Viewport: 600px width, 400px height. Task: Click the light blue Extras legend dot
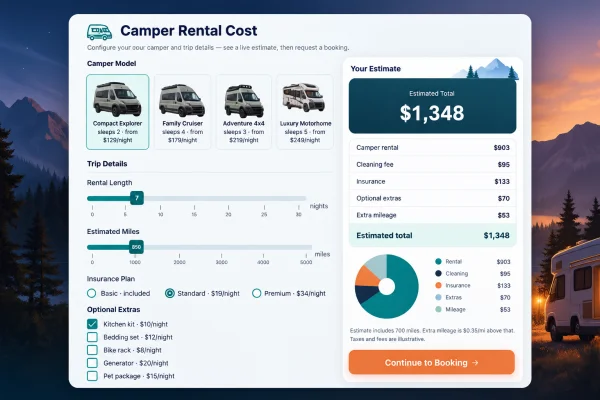[439, 297]
